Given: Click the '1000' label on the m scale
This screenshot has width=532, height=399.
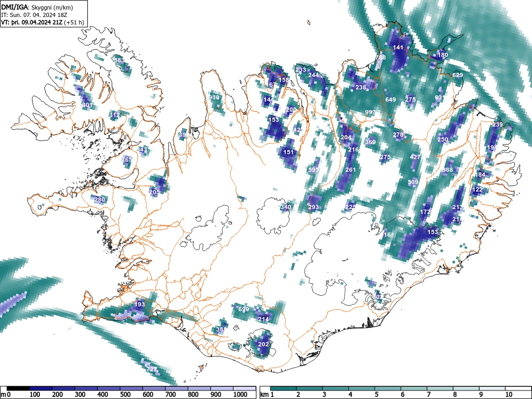Looking at the screenshot, I should [x=240, y=395].
